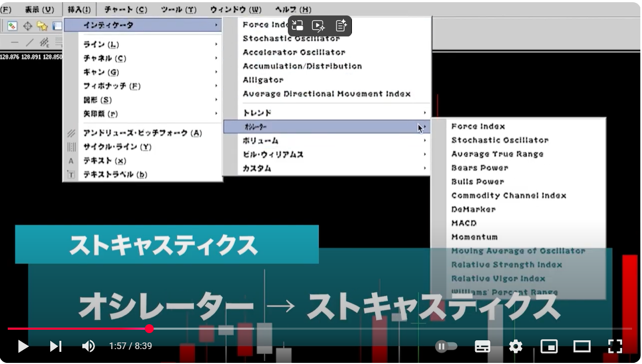The height and width of the screenshot is (364, 642).
Task: Expand the ビル・ウィリアムス submenu
Action: (327, 155)
